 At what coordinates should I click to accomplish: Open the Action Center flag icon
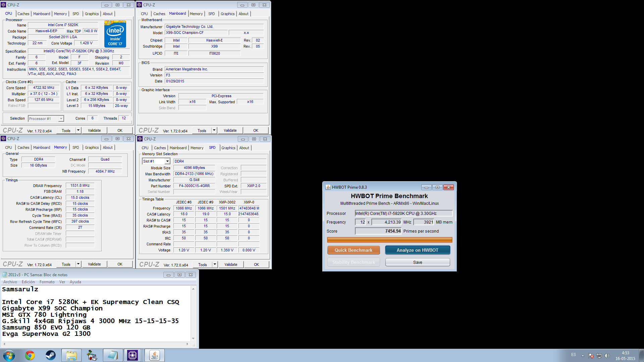[591, 356]
